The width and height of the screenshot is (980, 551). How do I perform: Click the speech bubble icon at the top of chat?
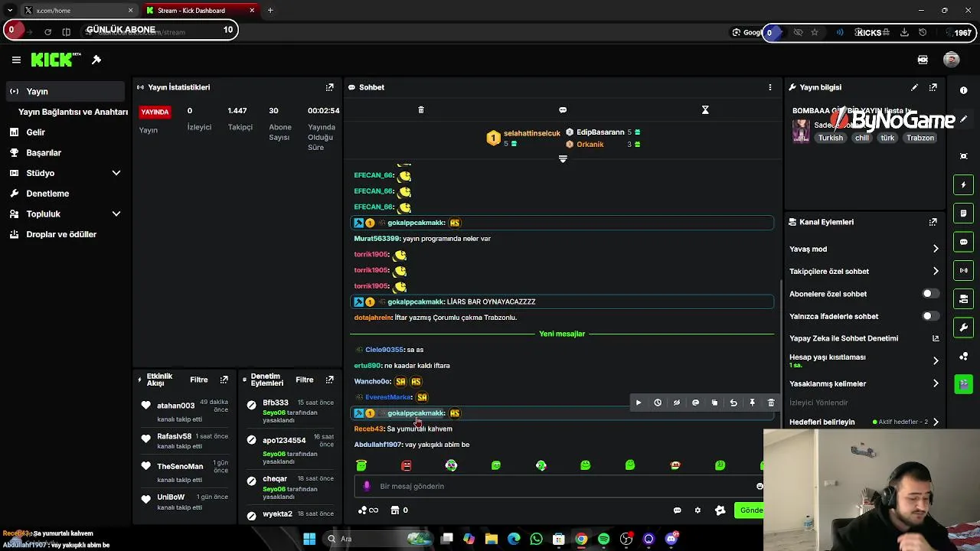[563, 110]
